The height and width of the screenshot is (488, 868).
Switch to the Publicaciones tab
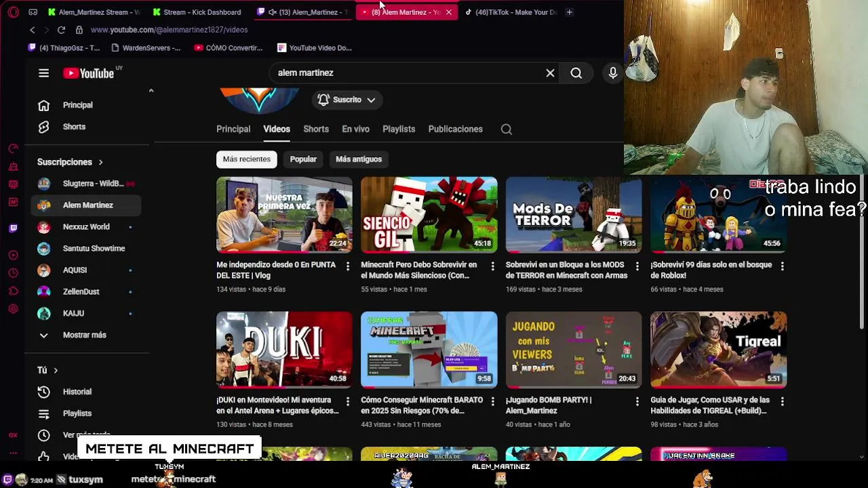click(456, 129)
